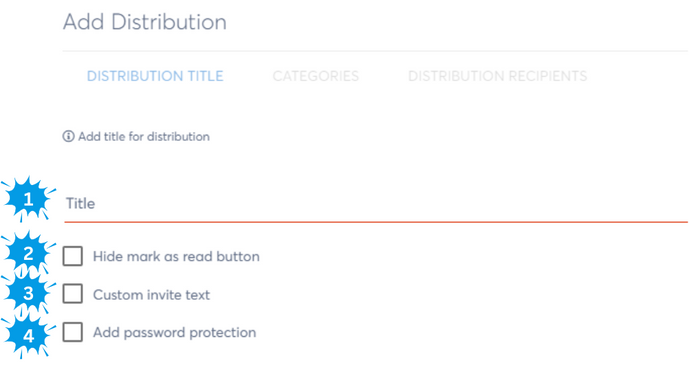The image size is (689, 374).
Task: Click the divider line below the Add Distribution heading
Action: click(x=375, y=51)
